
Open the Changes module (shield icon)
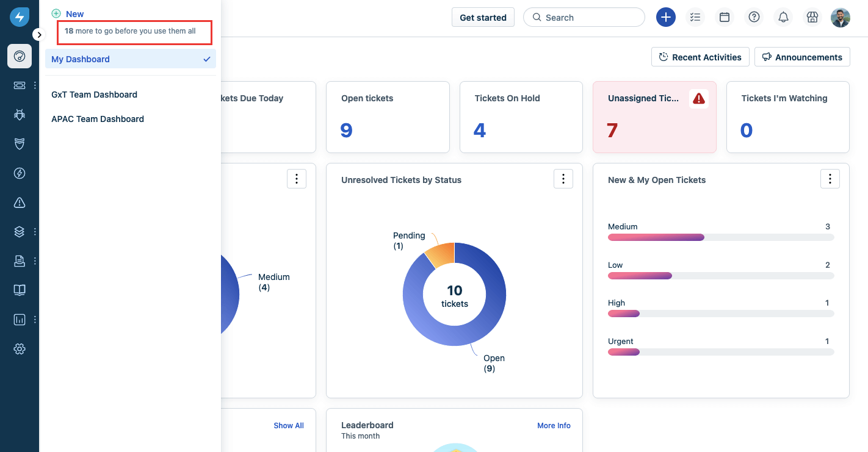pos(19,143)
